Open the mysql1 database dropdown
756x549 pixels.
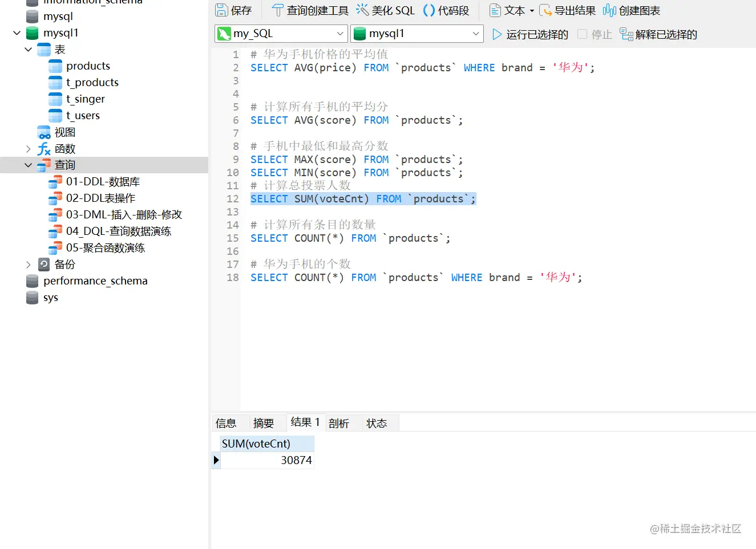(476, 34)
